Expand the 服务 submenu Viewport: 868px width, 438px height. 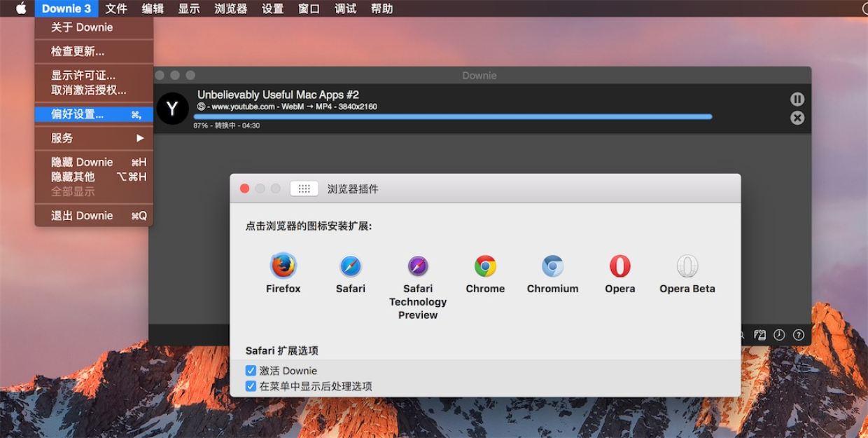pos(94,138)
